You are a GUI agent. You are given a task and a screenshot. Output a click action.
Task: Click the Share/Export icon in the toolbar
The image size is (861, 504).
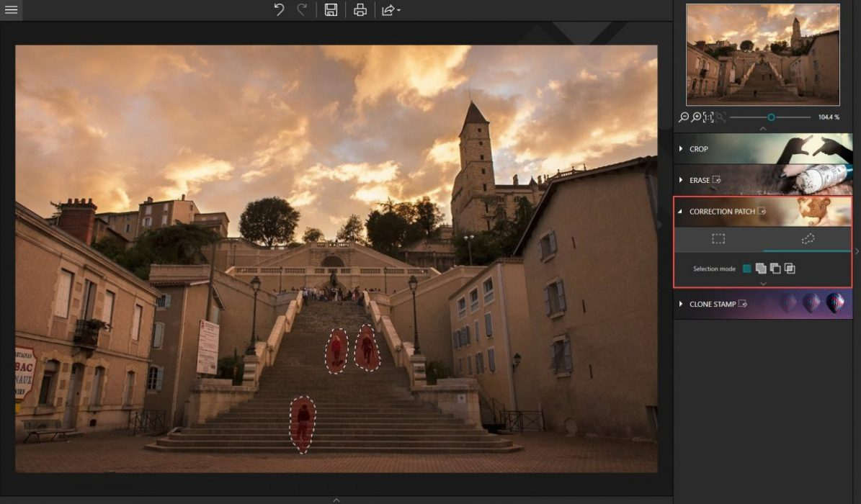[x=386, y=9]
